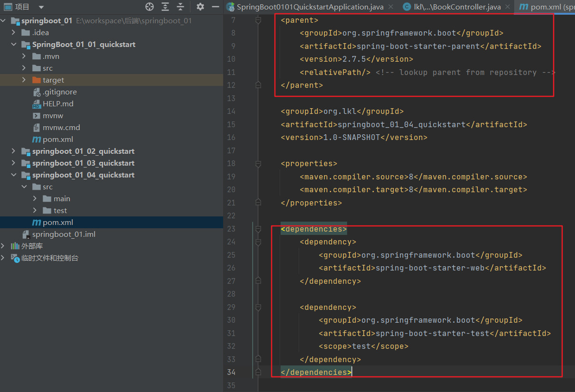Click the spring-boot-starter-parent artifactId text
Viewport: 575px width, 392px height.
418,47
